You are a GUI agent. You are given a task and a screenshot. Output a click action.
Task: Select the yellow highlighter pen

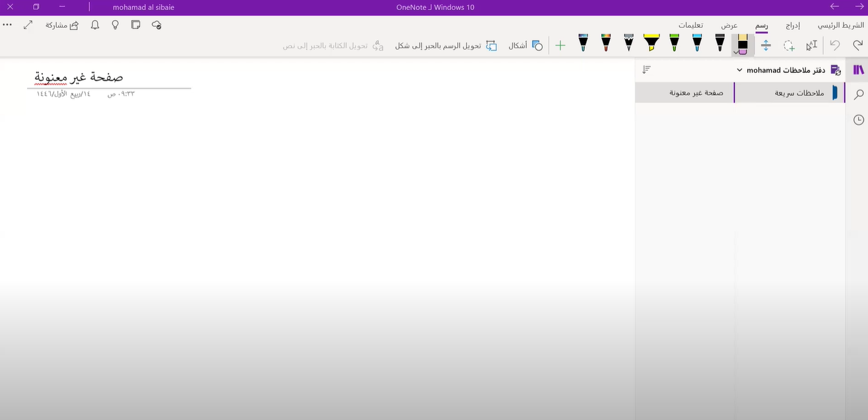pyautogui.click(x=651, y=44)
